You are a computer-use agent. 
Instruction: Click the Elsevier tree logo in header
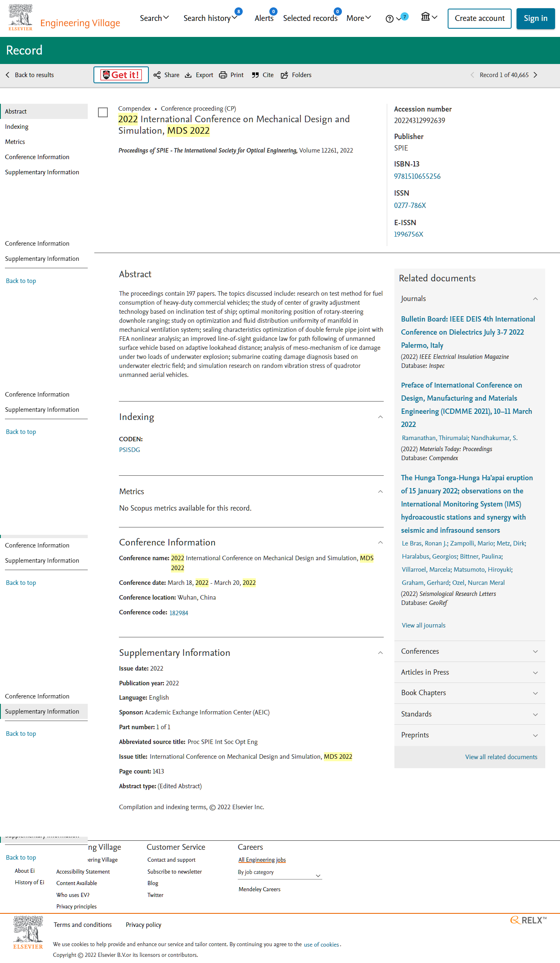pos(20,17)
